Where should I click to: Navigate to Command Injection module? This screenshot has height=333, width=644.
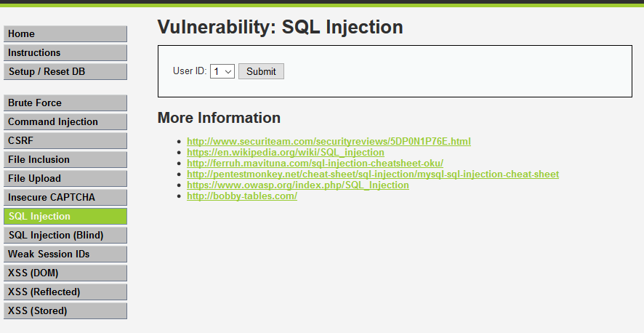(x=65, y=122)
